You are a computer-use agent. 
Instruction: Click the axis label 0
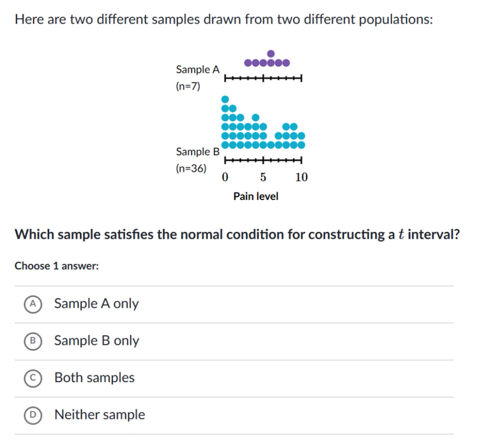click(225, 177)
